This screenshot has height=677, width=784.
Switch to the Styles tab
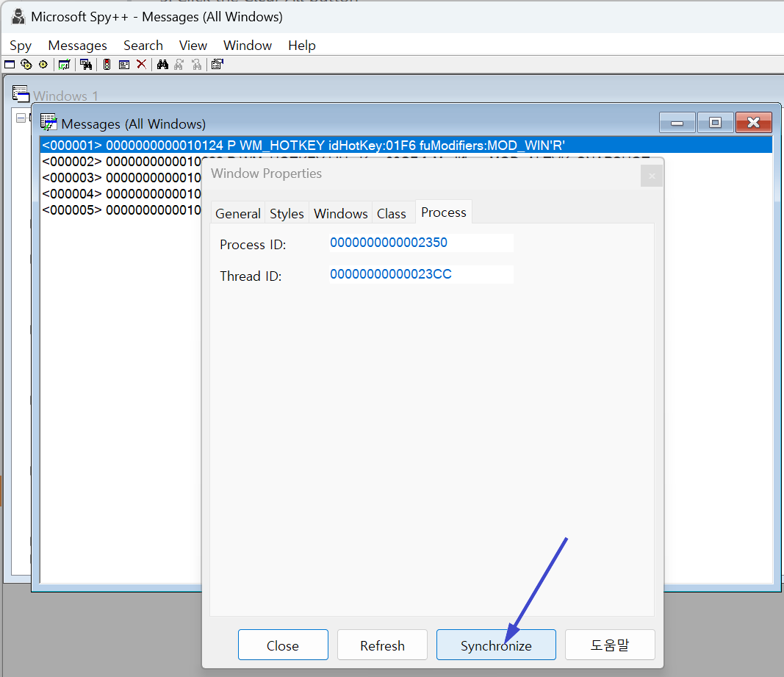pos(287,214)
